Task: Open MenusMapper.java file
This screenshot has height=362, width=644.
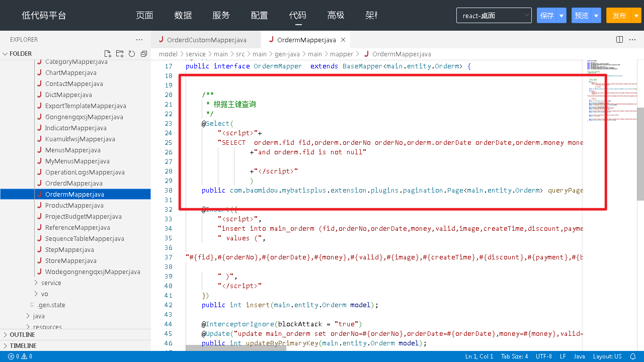Action: [x=72, y=150]
